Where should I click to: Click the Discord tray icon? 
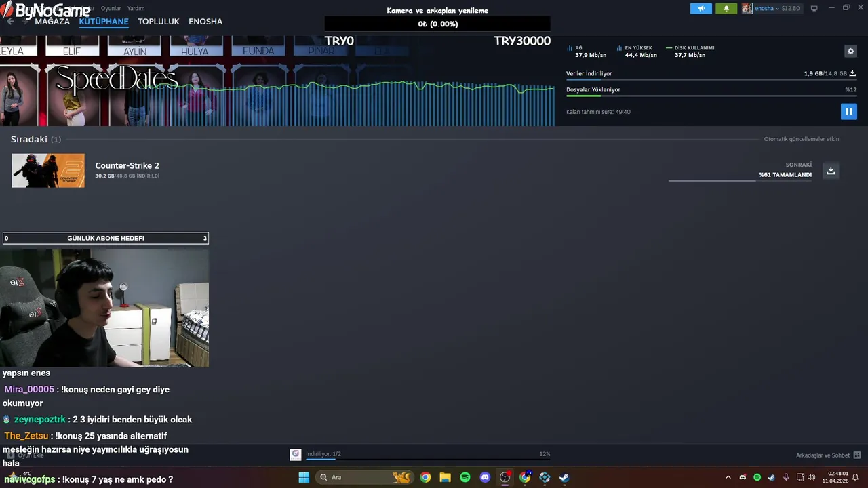pos(743,477)
